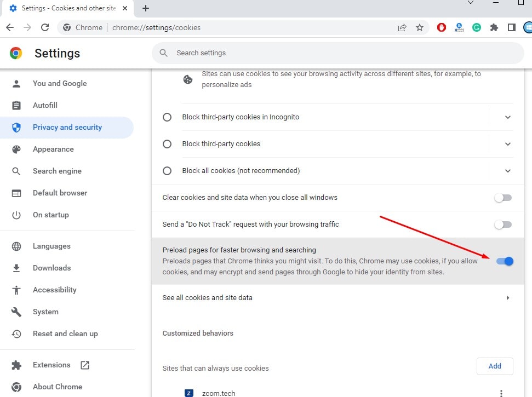Select Block all cookies radio button
Viewport: 532px width, 397px height.
[x=167, y=171]
